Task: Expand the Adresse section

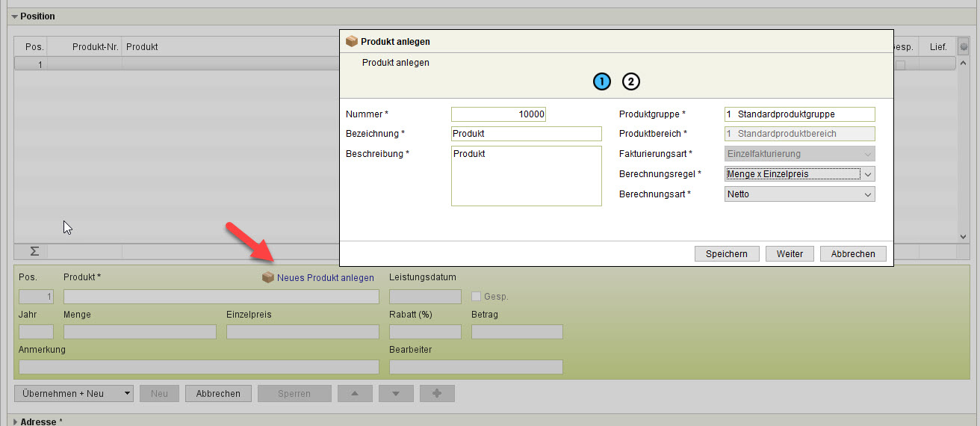Action: (14, 422)
